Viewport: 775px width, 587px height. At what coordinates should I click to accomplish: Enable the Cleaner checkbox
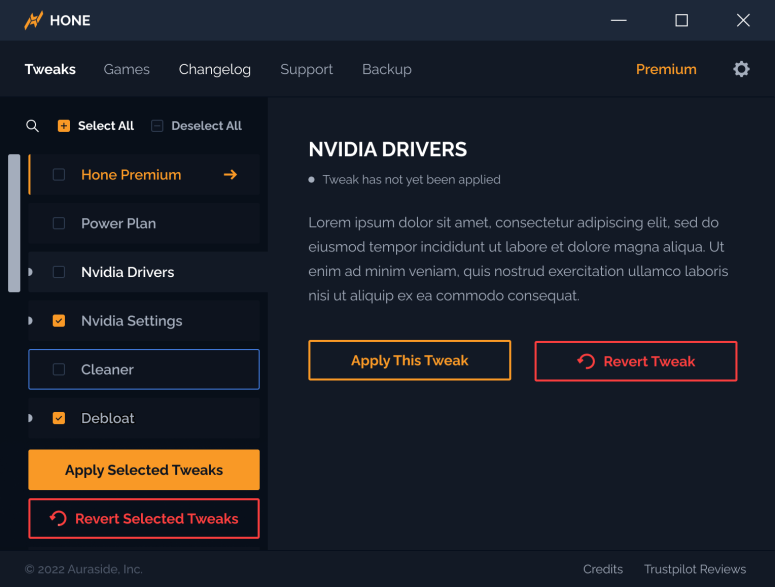pyautogui.click(x=59, y=369)
